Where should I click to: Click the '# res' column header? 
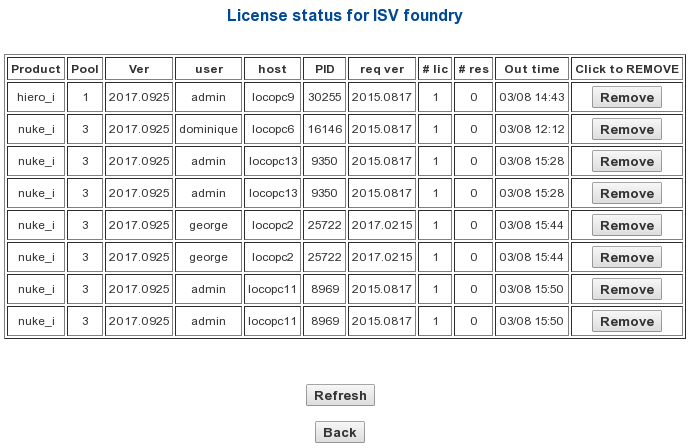tap(473, 69)
